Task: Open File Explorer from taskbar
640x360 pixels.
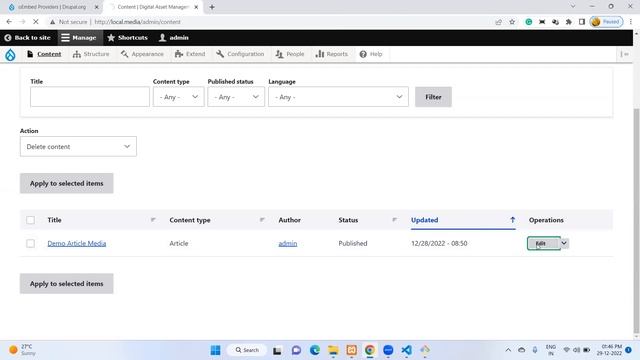Action: click(333, 350)
